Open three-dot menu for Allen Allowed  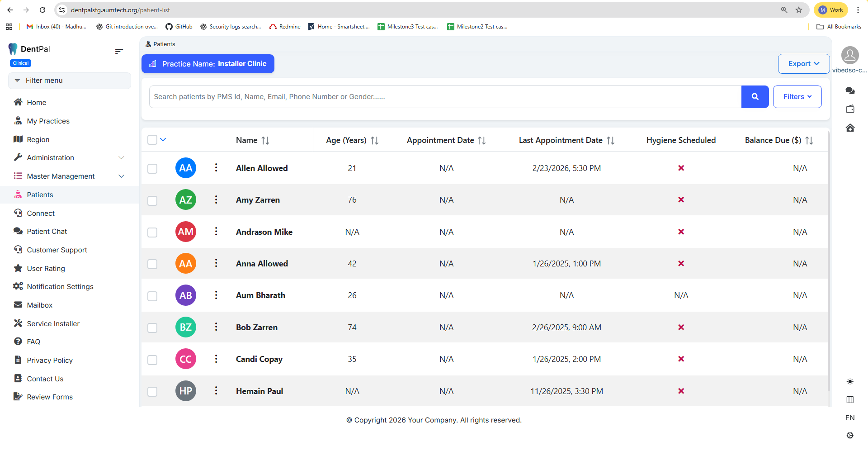click(216, 168)
